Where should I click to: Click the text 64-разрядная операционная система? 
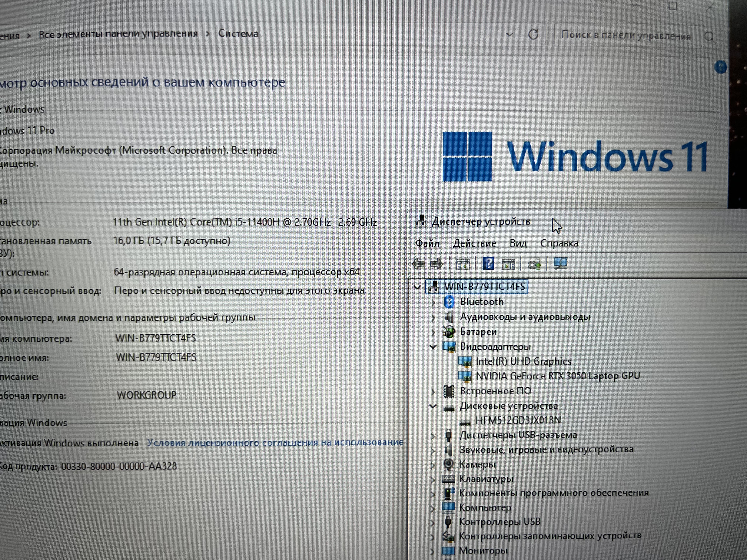pos(201,272)
